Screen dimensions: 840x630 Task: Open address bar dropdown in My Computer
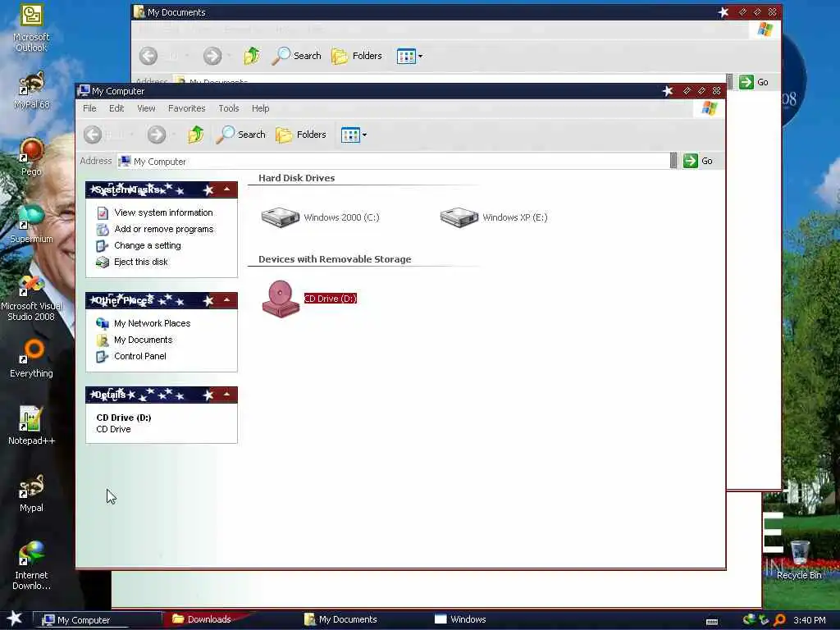(673, 161)
